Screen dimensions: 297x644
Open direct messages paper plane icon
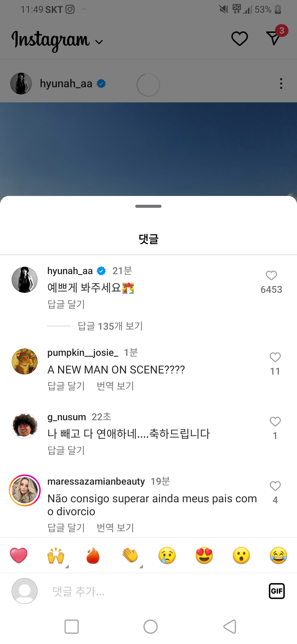pos(273,38)
